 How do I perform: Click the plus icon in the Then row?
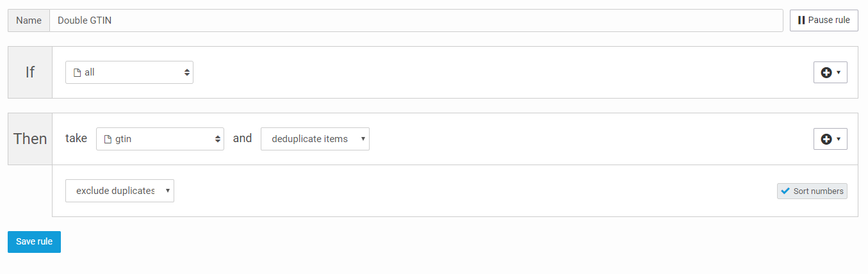826,139
